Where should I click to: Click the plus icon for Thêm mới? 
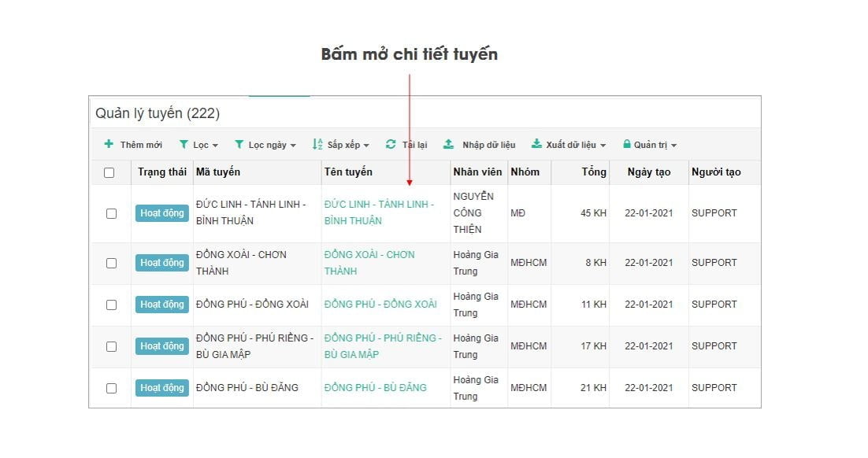[x=109, y=144]
